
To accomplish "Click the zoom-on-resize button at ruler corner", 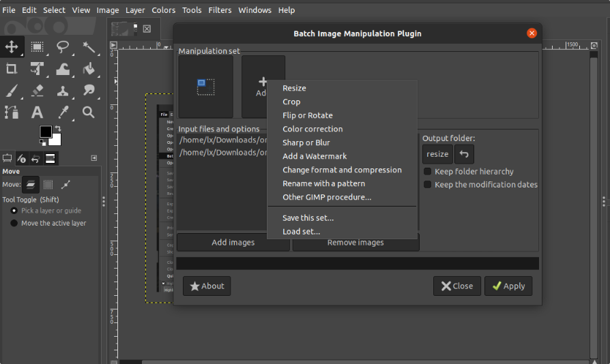I will tap(594, 46).
